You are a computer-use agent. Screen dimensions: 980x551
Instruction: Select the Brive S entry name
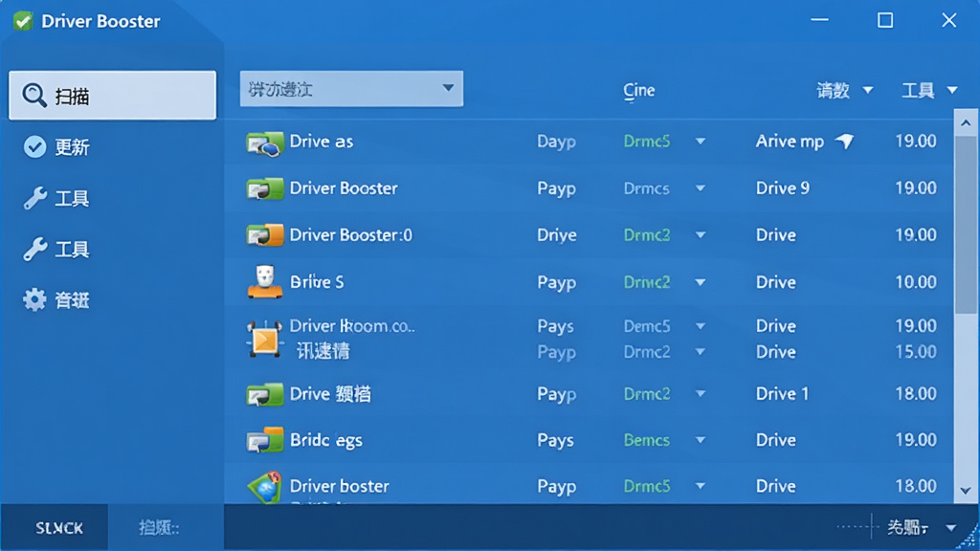(x=317, y=282)
